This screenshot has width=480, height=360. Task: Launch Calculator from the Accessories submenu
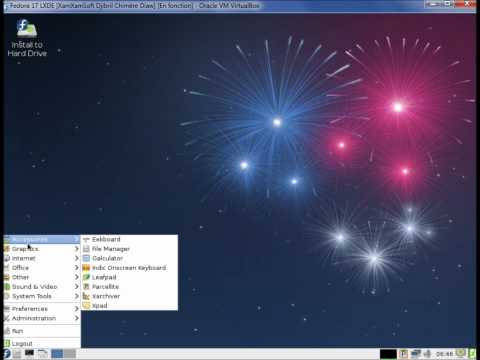129,258
